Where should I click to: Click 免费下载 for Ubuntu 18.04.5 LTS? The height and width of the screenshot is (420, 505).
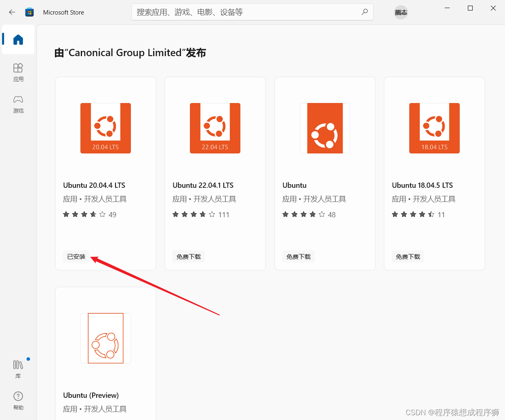point(408,256)
